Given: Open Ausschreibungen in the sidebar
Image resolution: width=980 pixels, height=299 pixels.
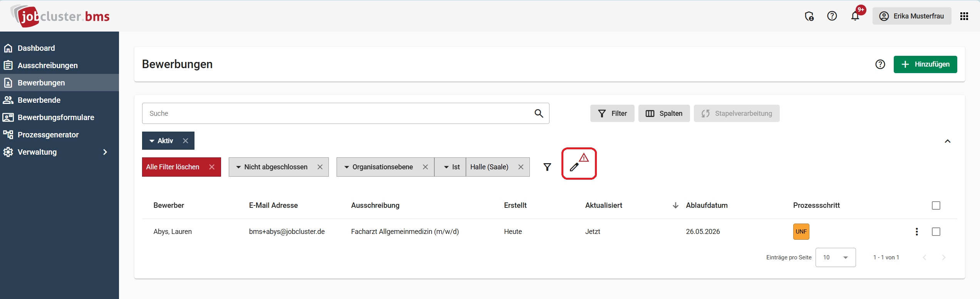Looking at the screenshot, I should coord(48,65).
